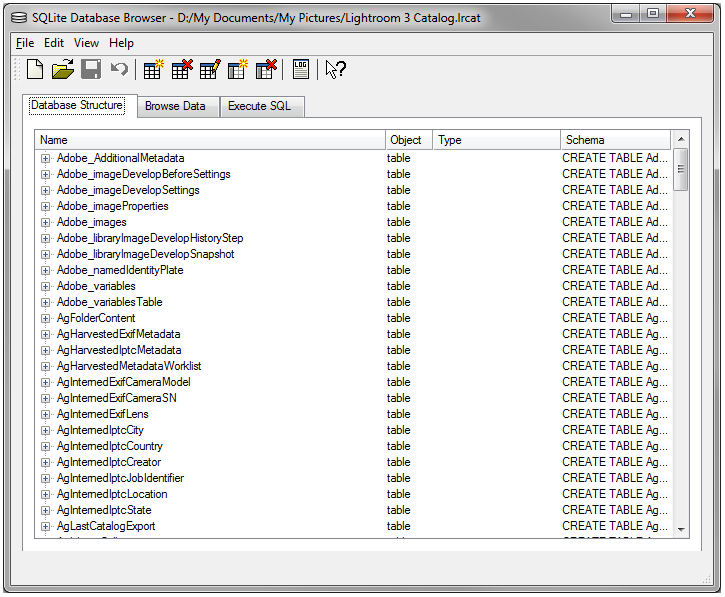Click the SQLite database icon in title bar

pyautogui.click(x=19, y=18)
